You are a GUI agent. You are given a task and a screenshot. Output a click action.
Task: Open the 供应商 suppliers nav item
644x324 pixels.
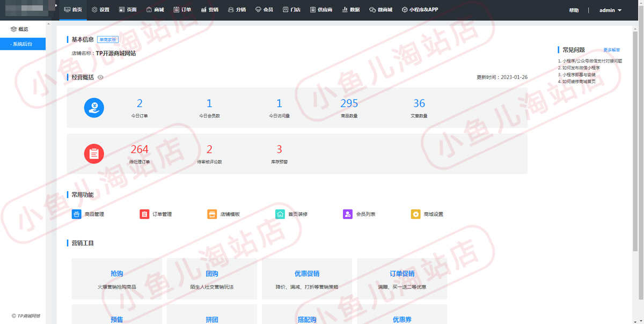pyautogui.click(x=321, y=10)
